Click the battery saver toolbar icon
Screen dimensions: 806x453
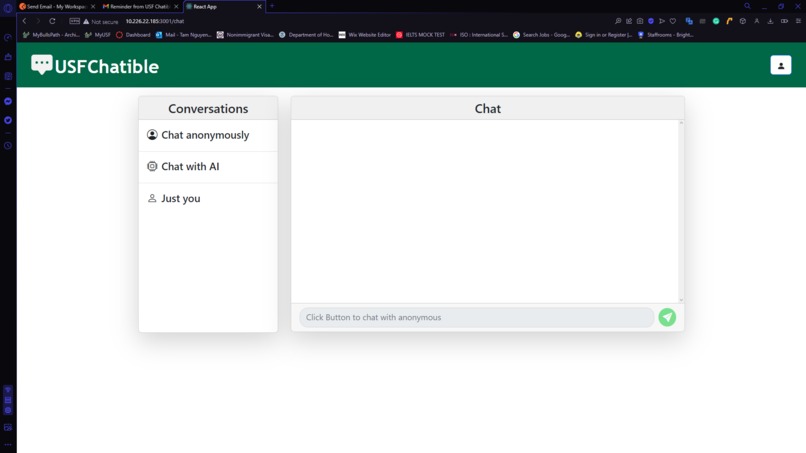click(x=784, y=21)
